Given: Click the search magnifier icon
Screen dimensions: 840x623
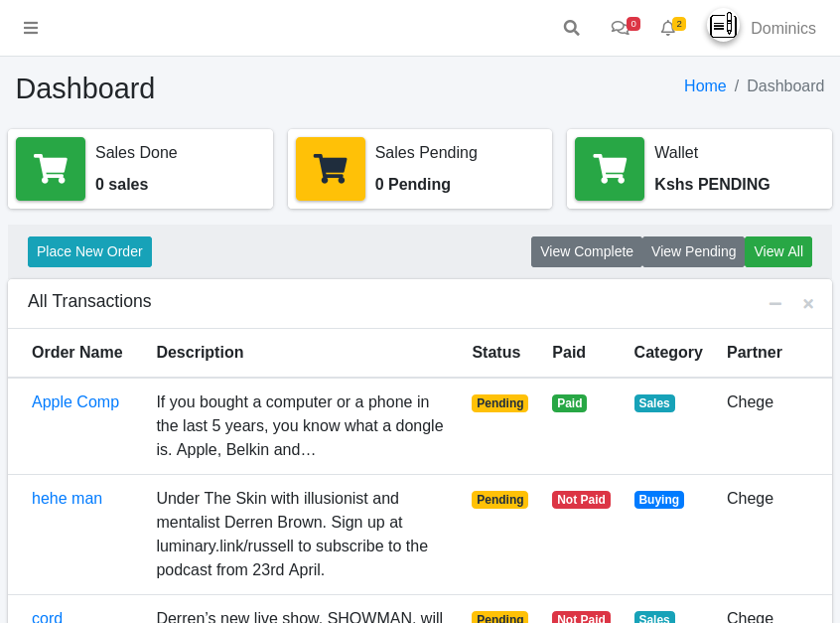Looking at the screenshot, I should point(571,28).
